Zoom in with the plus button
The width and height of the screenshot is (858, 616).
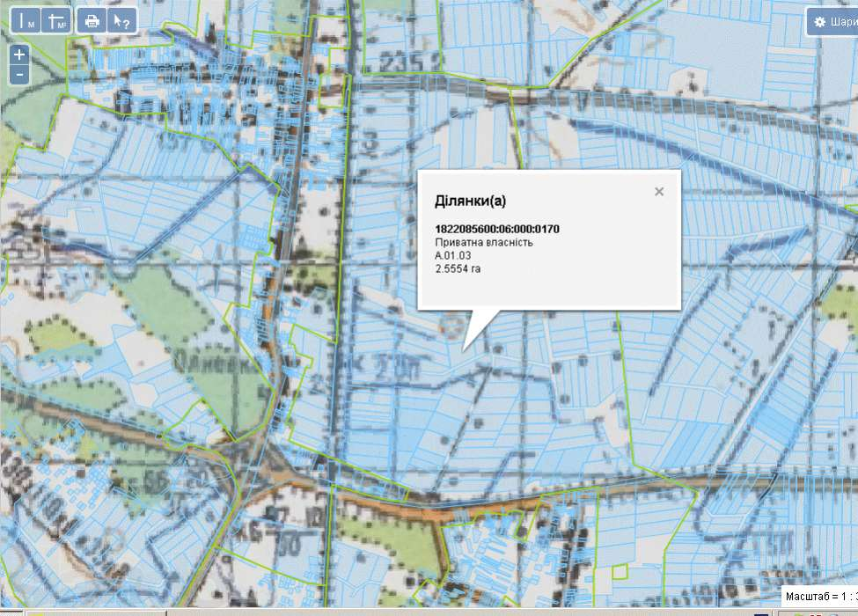pos(19,55)
